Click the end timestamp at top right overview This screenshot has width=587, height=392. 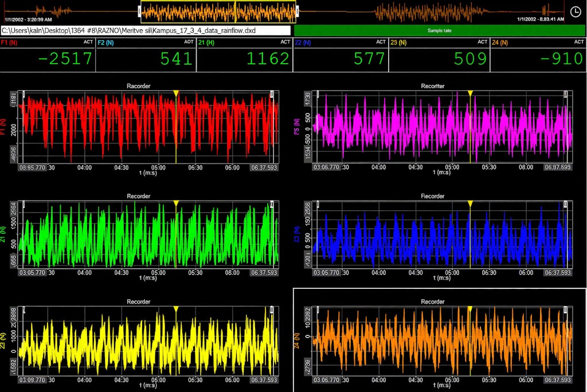[541, 19]
